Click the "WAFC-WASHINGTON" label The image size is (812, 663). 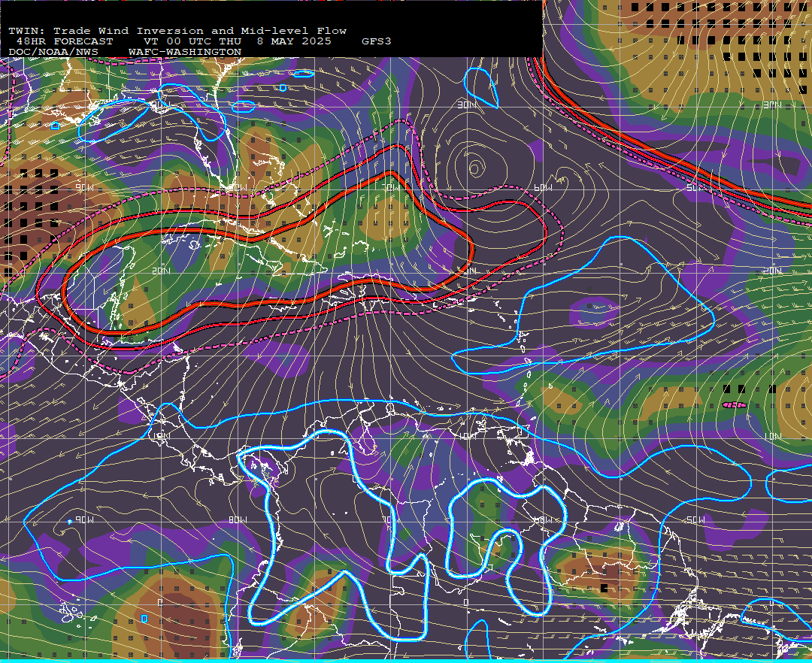[185, 53]
